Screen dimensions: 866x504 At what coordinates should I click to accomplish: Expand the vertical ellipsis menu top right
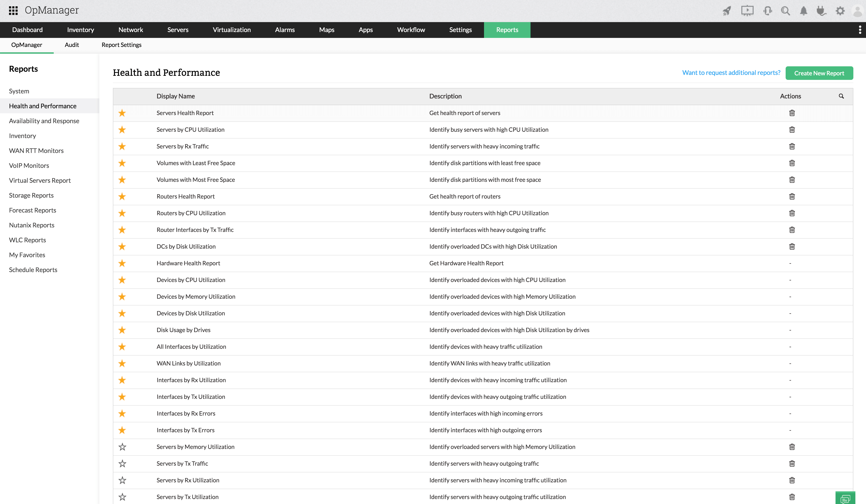(861, 29)
